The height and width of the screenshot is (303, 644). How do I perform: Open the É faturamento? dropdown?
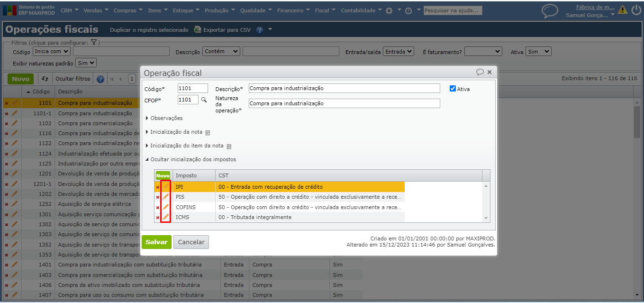[483, 51]
